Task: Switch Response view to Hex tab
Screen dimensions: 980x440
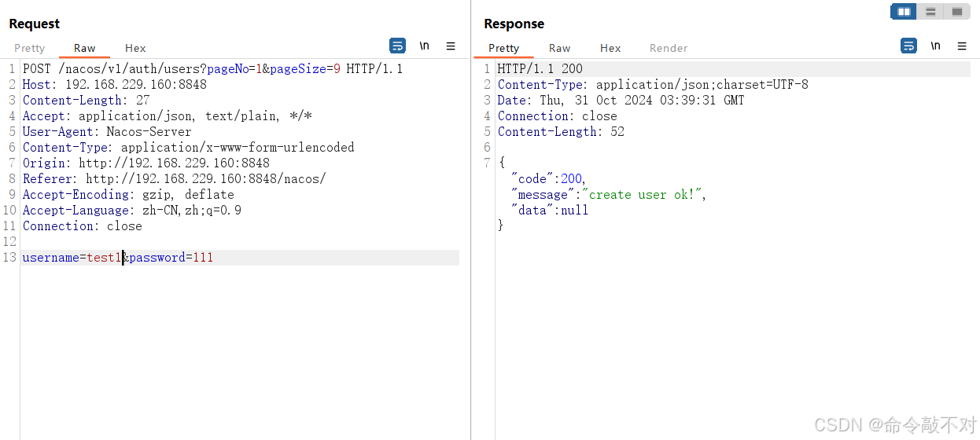Action: pos(610,48)
